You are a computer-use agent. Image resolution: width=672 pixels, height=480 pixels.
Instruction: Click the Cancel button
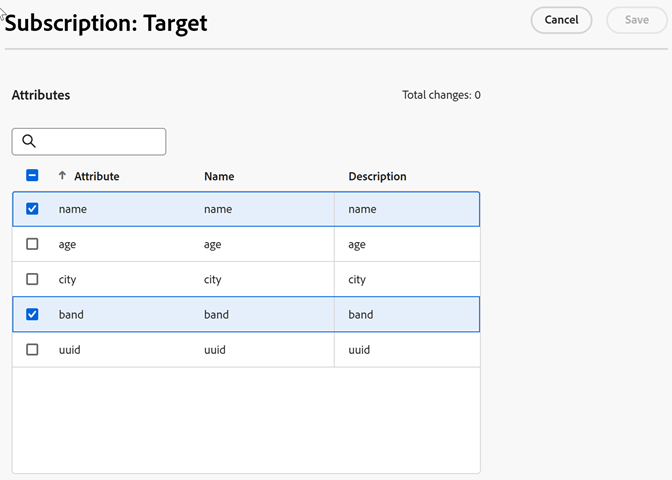coord(561,20)
